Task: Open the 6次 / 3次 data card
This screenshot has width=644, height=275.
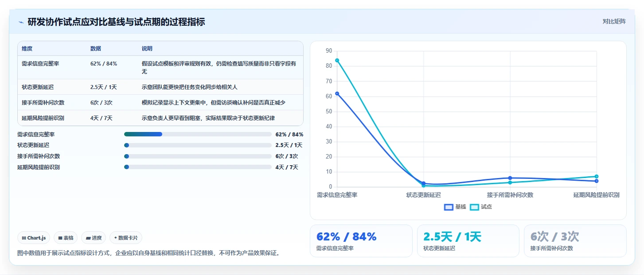Action: pyautogui.click(x=575, y=241)
